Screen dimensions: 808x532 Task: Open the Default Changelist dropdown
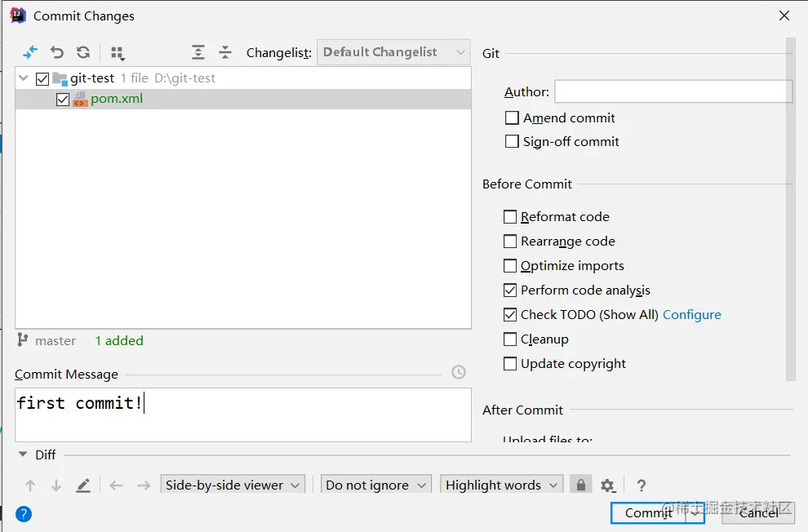[393, 52]
